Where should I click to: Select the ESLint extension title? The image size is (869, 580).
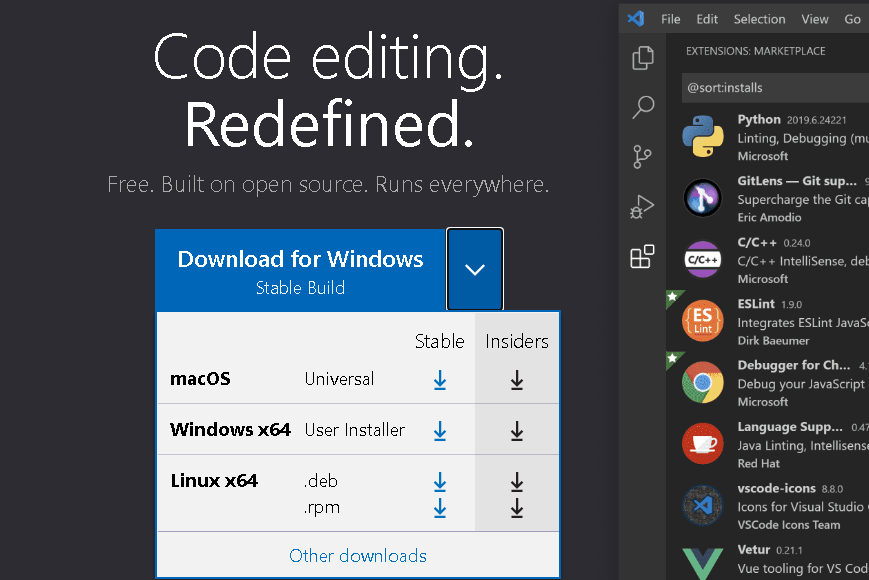click(x=756, y=304)
